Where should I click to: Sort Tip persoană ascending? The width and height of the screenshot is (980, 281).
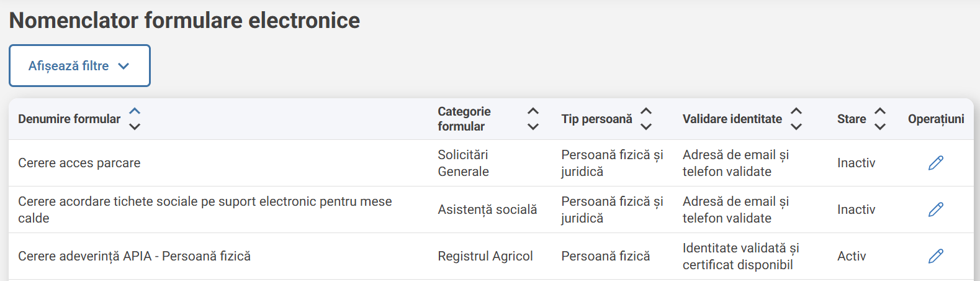pos(646,111)
